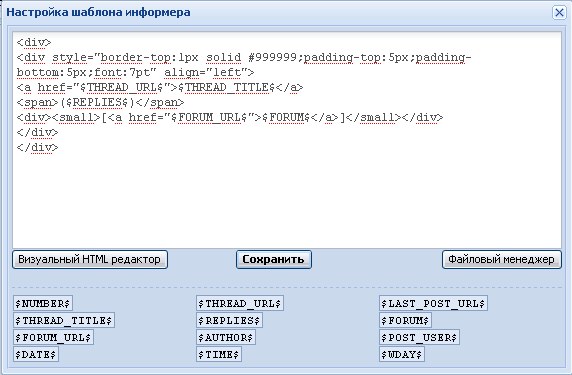Click inside the HTML template code editor

coord(287,140)
